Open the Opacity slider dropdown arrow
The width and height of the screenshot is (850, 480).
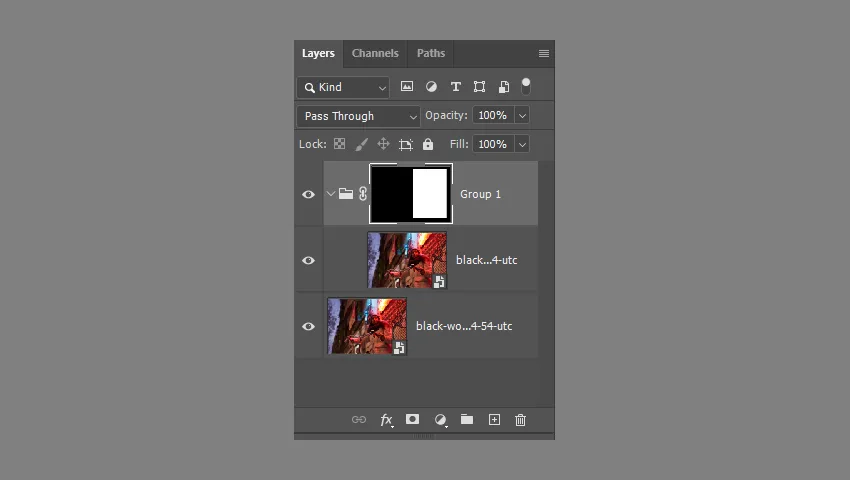522,116
